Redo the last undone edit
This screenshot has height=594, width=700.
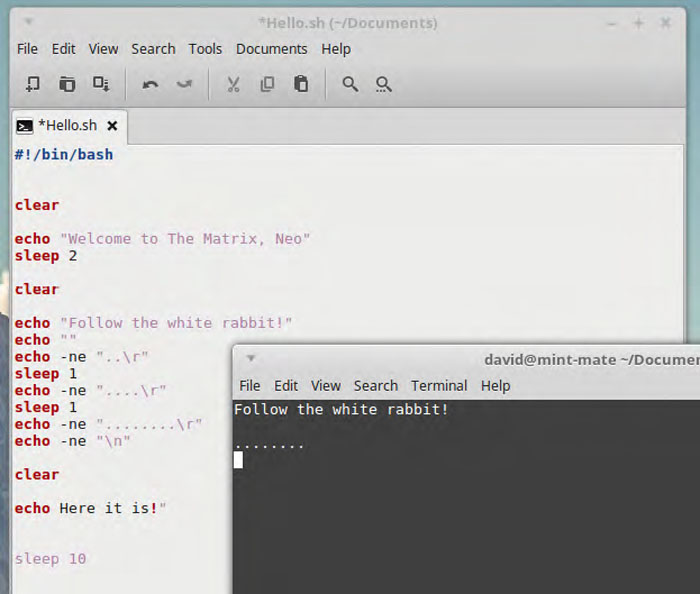[184, 84]
